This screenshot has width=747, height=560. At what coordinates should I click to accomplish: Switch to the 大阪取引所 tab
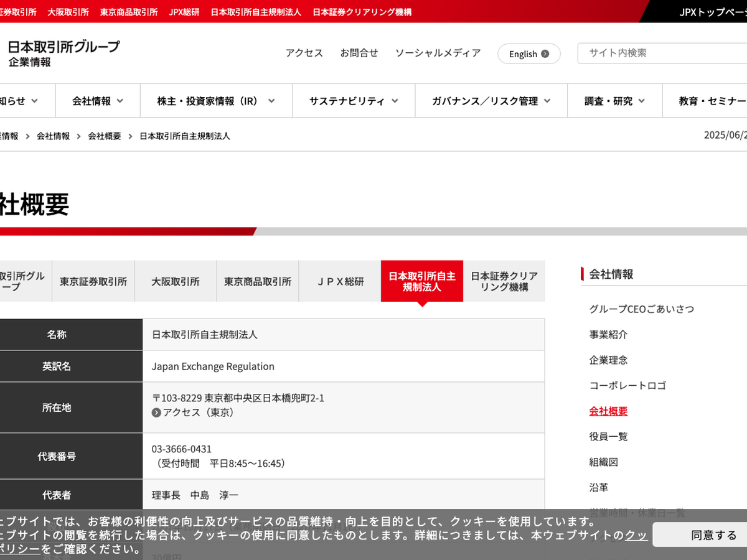coord(176,281)
